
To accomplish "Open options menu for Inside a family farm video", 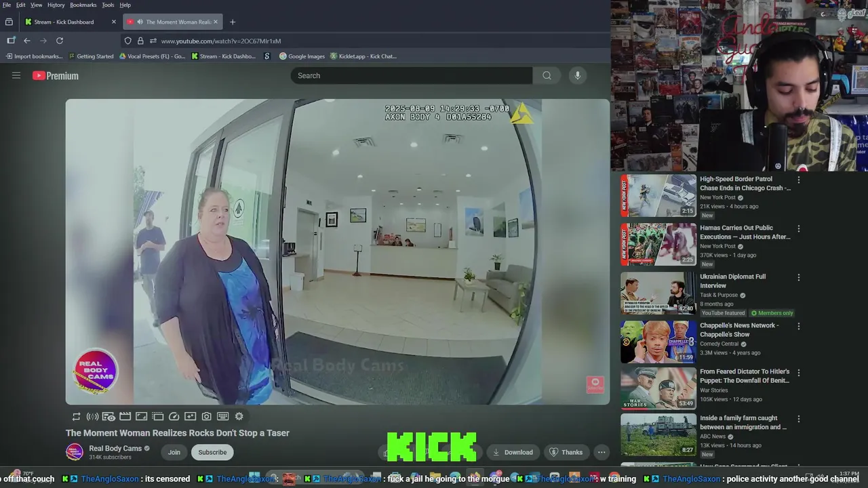I will click(799, 419).
